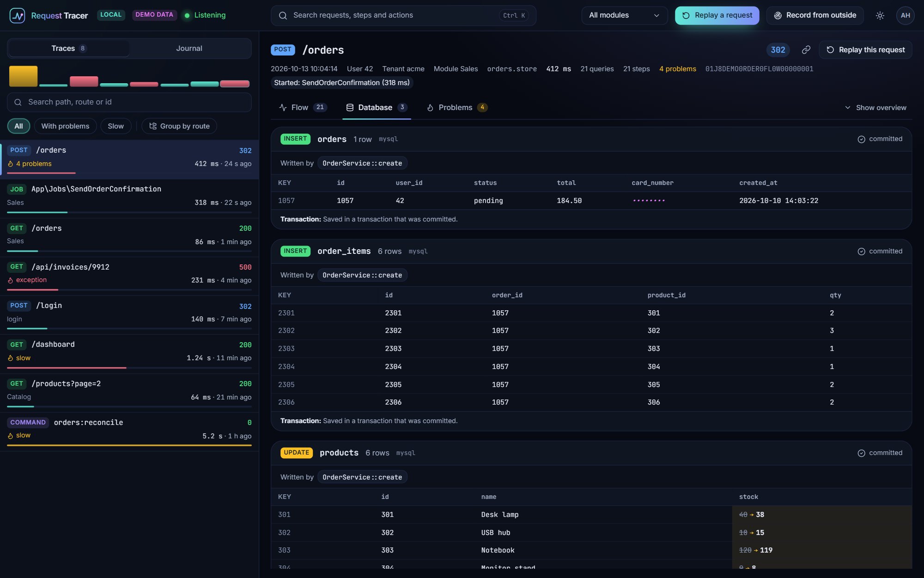Screen dimensions: 924x578
Task: Open the Flow tab
Action: [303, 108]
